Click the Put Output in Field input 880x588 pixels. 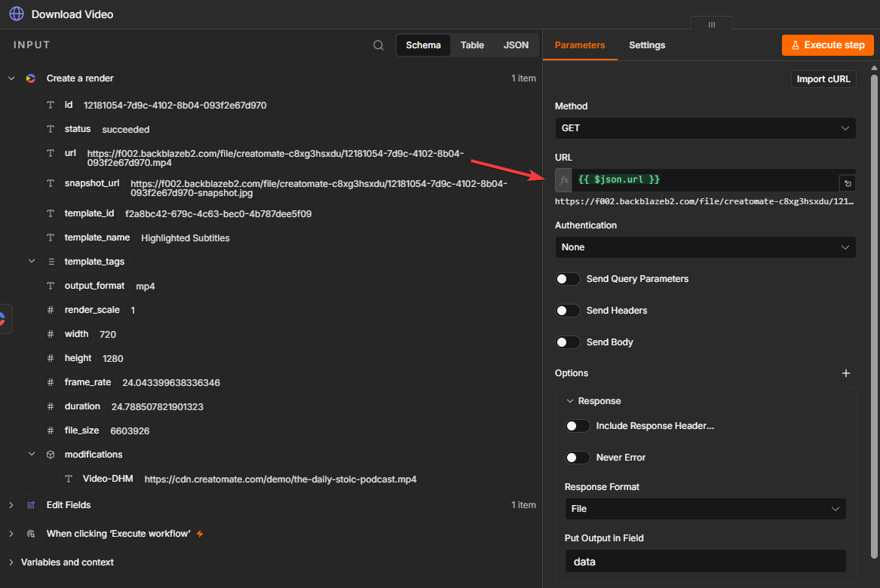pos(705,562)
